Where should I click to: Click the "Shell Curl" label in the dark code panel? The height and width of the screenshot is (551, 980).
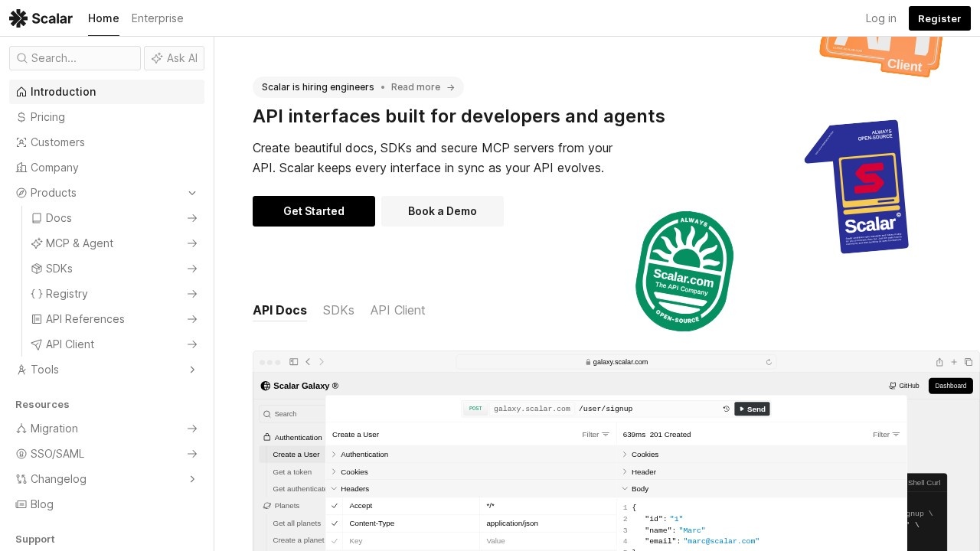click(924, 483)
